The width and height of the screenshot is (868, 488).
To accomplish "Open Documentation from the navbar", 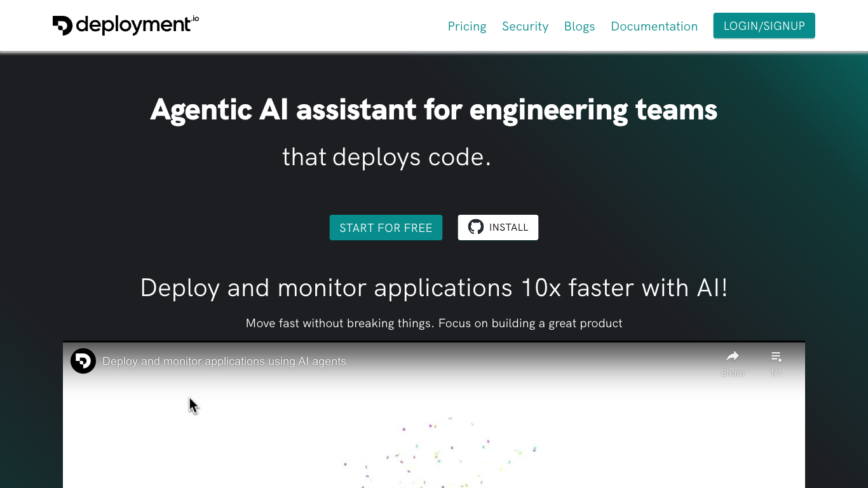I will [654, 26].
